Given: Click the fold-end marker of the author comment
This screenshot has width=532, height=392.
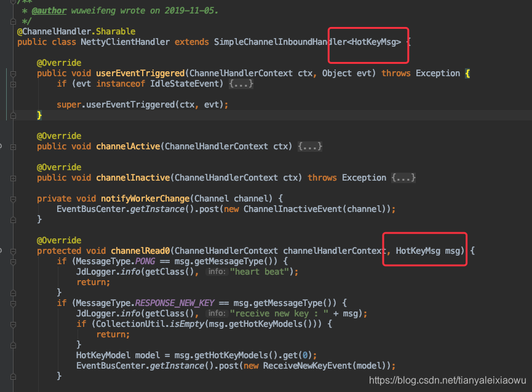Looking at the screenshot, I should (14, 22).
